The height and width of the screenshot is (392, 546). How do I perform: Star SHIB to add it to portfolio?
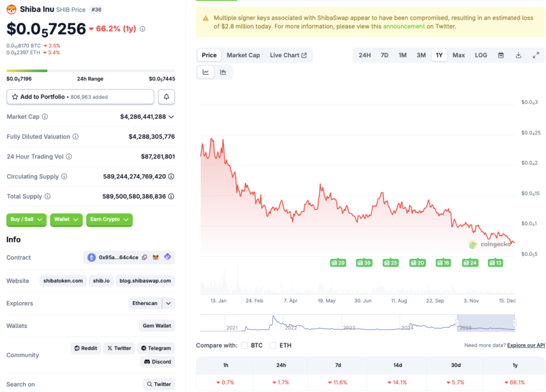click(14, 97)
